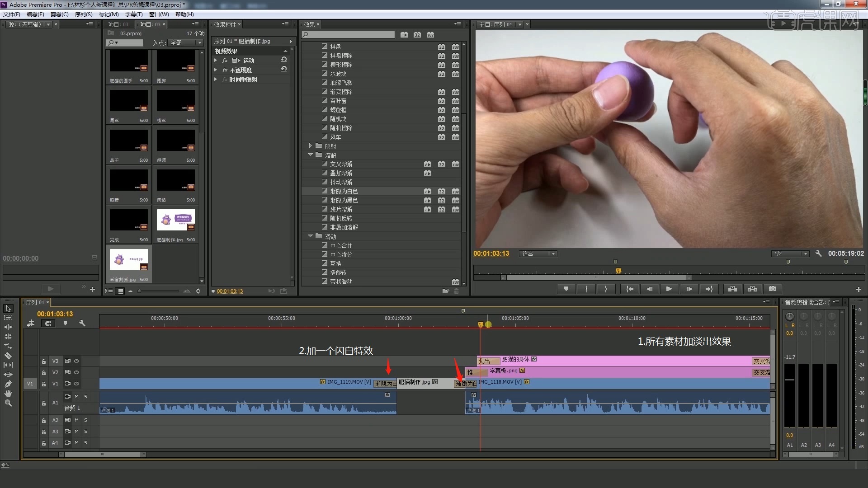Open timeline settings wrench icon
The image size is (868, 488).
point(82,323)
